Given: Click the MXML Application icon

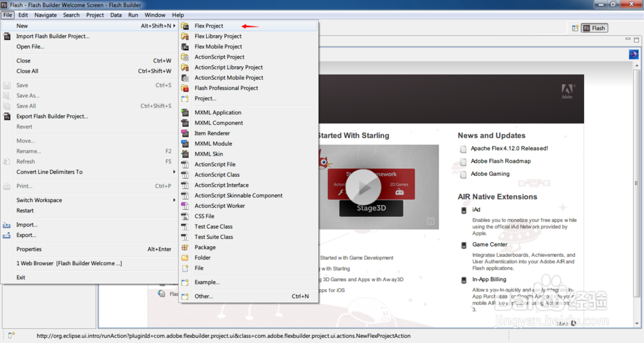Looking at the screenshot, I should tap(185, 113).
